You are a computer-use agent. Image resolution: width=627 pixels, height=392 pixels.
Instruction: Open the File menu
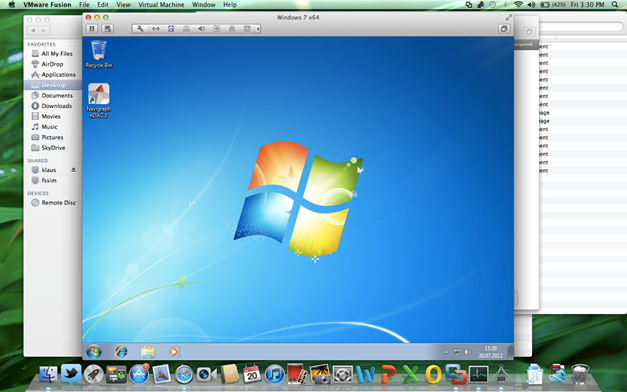pyautogui.click(x=84, y=5)
